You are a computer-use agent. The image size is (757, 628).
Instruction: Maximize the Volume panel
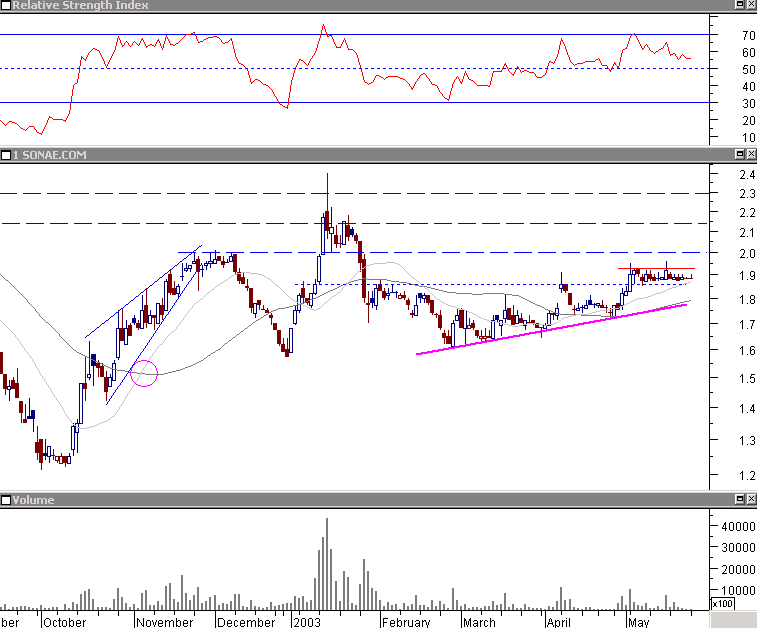point(740,499)
